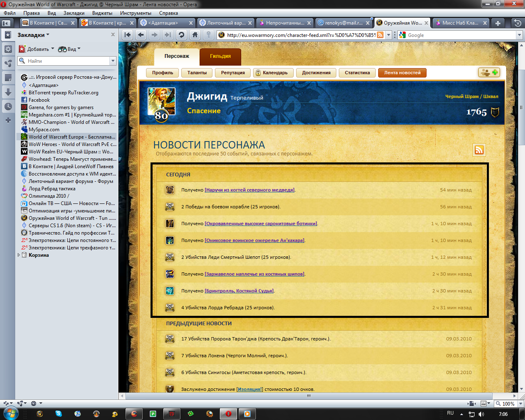The image size is (525, 420).
Task: Click the uTorrent icon in taskbar
Action: pos(153,414)
